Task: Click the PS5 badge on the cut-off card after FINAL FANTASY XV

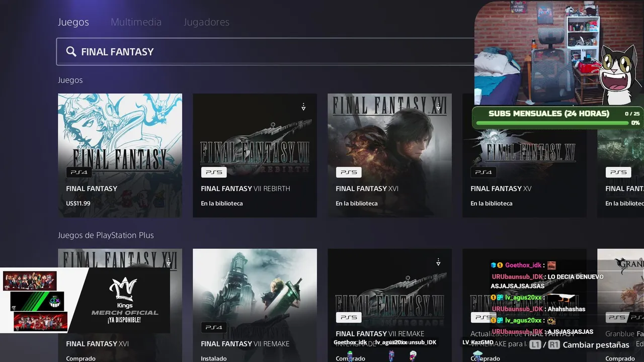Action: click(618, 172)
